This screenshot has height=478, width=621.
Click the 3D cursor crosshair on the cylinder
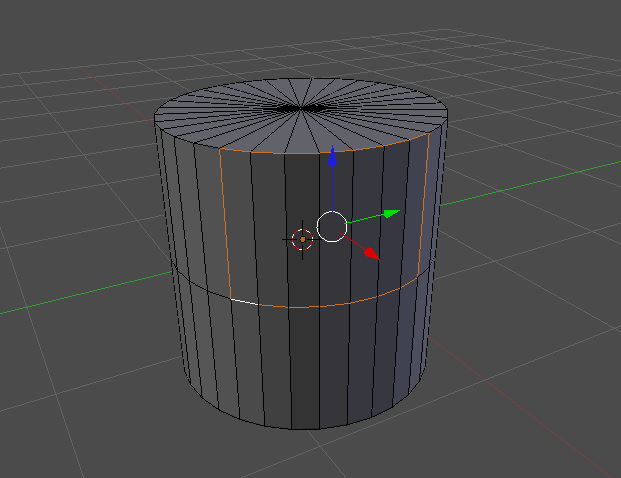tap(303, 240)
